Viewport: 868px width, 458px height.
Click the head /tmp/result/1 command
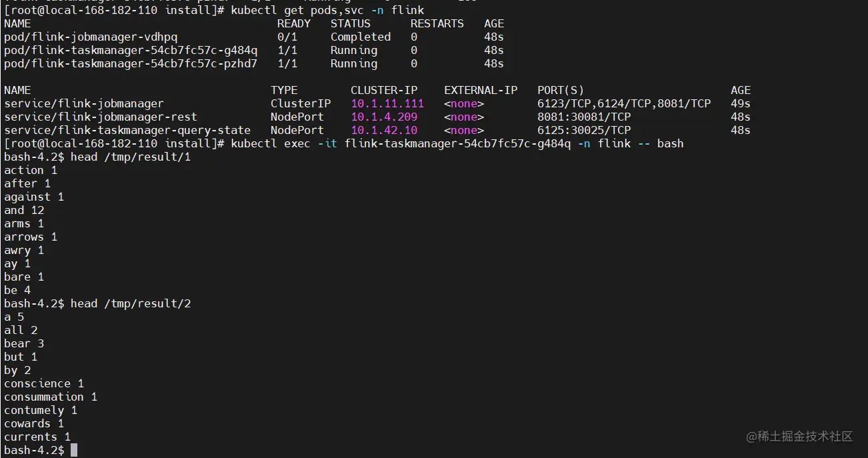click(x=131, y=157)
